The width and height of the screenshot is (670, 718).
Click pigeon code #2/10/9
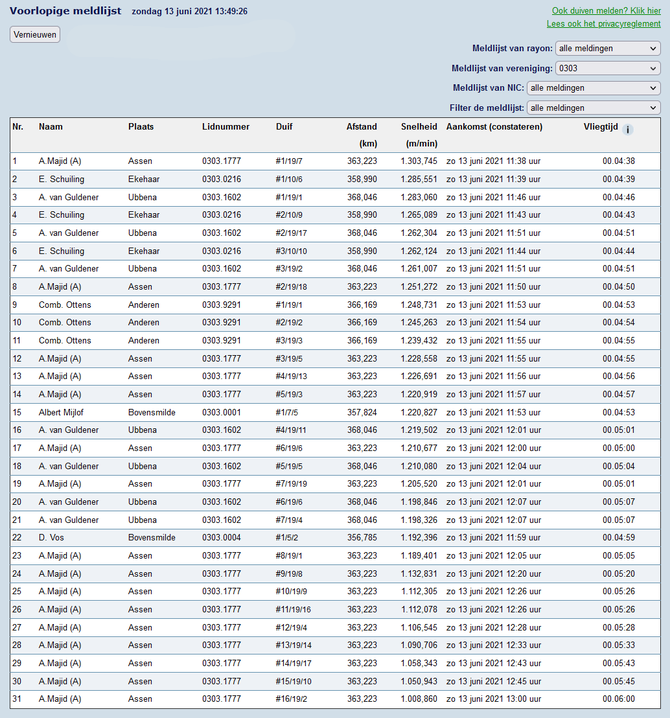tap(289, 215)
